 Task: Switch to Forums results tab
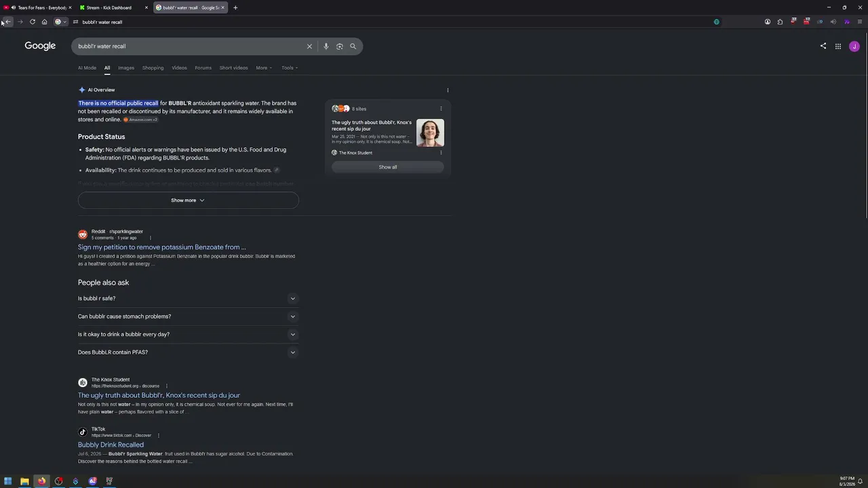coord(203,68)
